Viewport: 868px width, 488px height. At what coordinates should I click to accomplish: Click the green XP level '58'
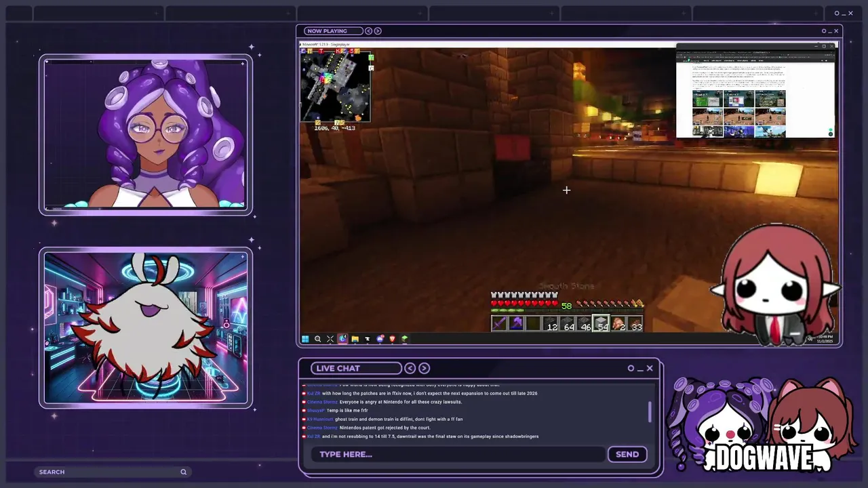[566, 306]
